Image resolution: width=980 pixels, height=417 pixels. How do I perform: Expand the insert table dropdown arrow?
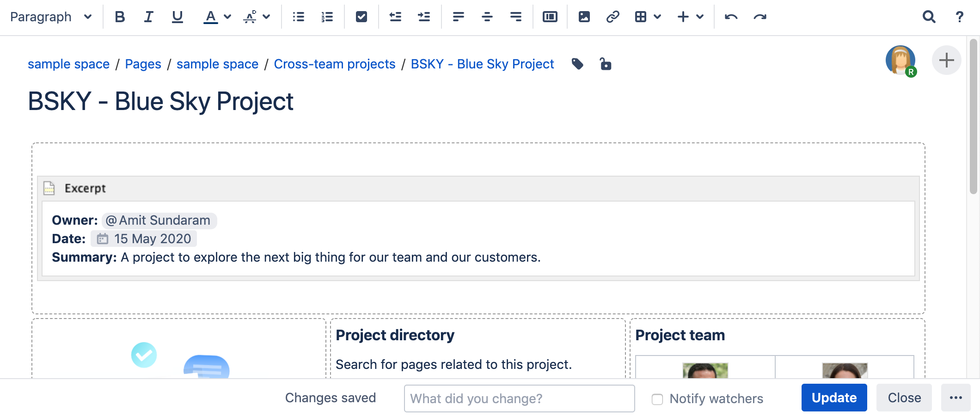[x=657, y=17]
